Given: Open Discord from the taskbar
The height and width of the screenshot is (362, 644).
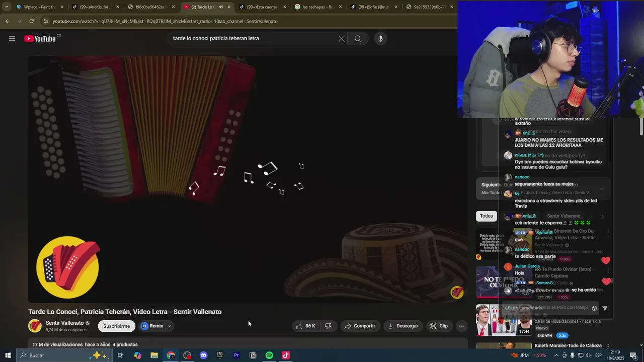Looking at the screenshot, I should (203, 355).
